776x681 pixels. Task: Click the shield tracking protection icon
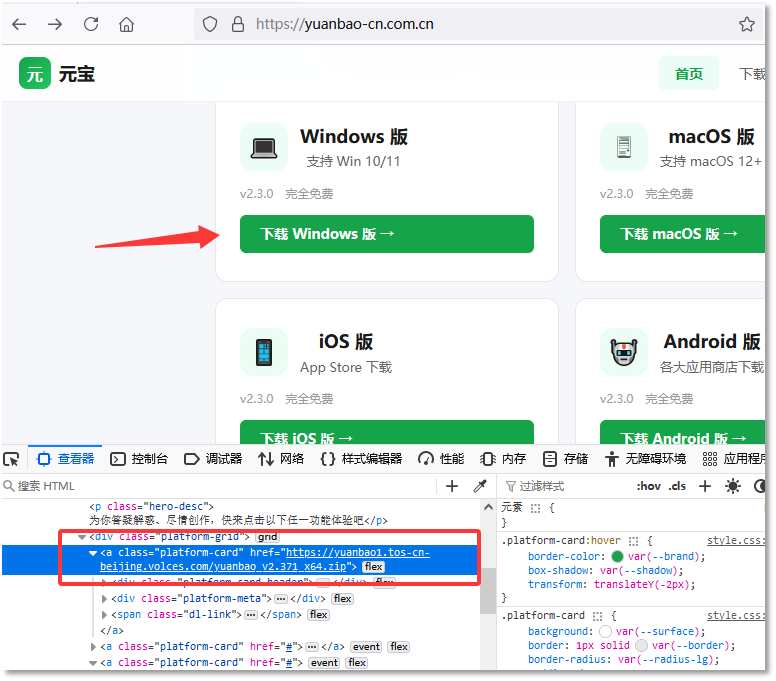pyautogui.click(x=210, y=24)
